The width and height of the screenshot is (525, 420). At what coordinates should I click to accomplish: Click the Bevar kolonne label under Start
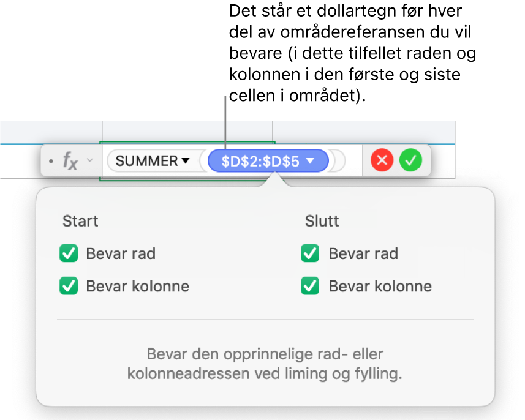click(x=137, y=286)
